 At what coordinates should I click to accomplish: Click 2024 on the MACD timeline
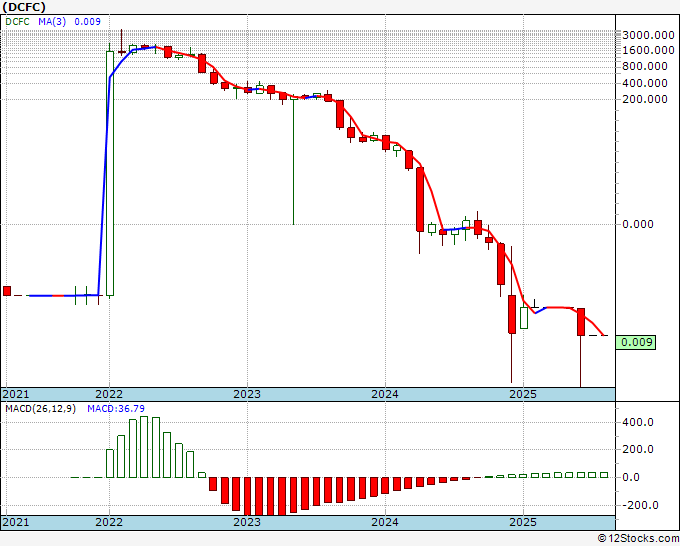[385, 522]
